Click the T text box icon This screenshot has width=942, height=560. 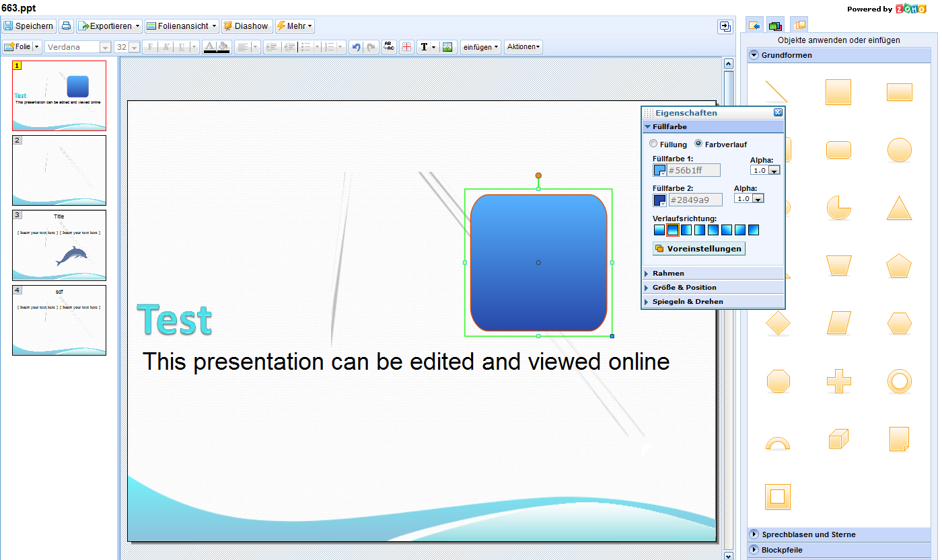tap(425, 47)
